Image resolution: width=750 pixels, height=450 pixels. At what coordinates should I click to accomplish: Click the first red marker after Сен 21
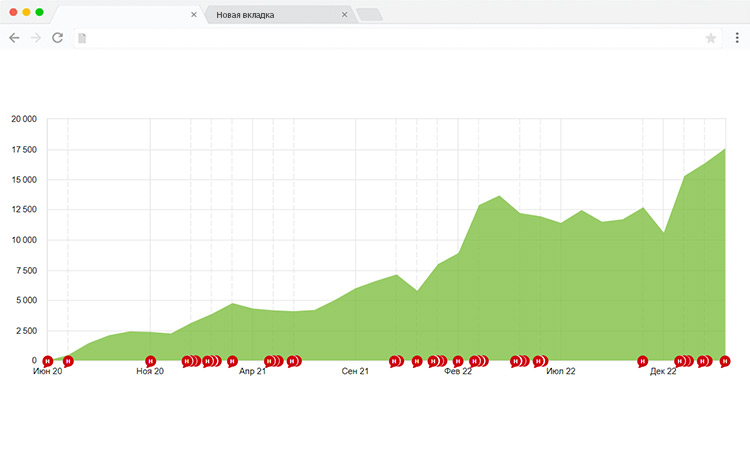(395, 361)
